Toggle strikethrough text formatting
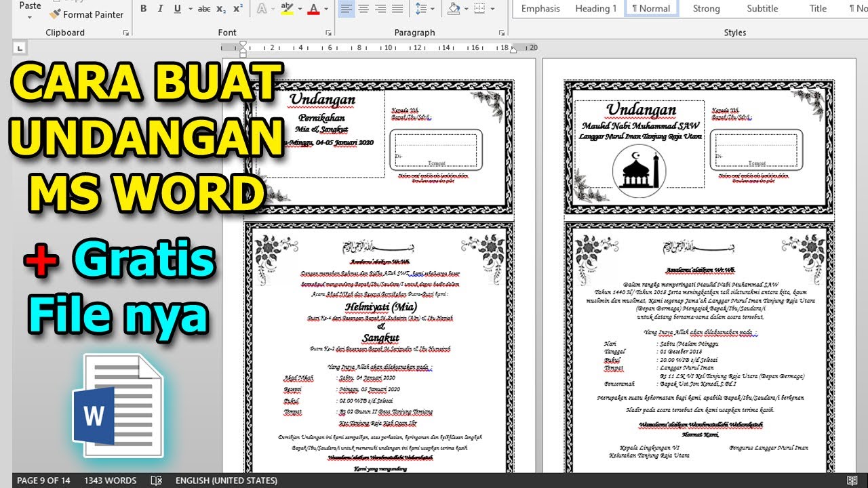This screenshot has height=488, width=868. 203,9
